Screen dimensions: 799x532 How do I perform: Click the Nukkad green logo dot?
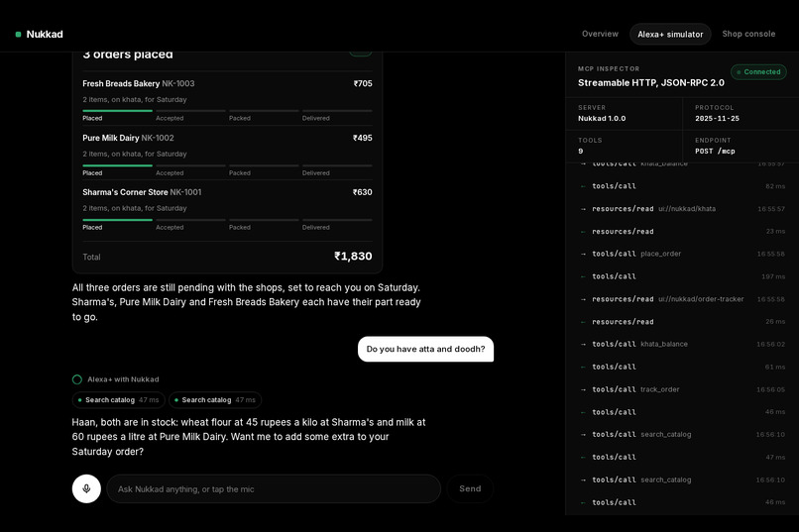click(19, 34)
